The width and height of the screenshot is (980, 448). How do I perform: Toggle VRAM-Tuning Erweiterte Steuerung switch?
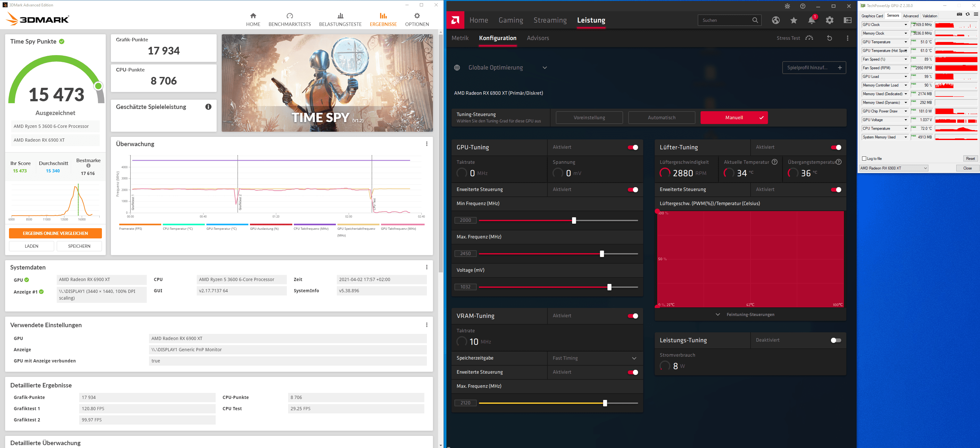coord(633,372)
